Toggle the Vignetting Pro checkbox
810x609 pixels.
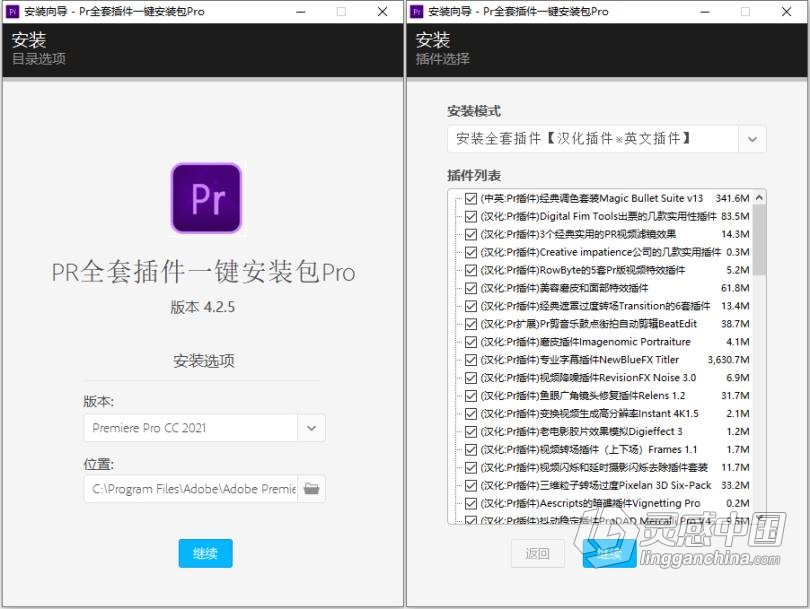471,504
